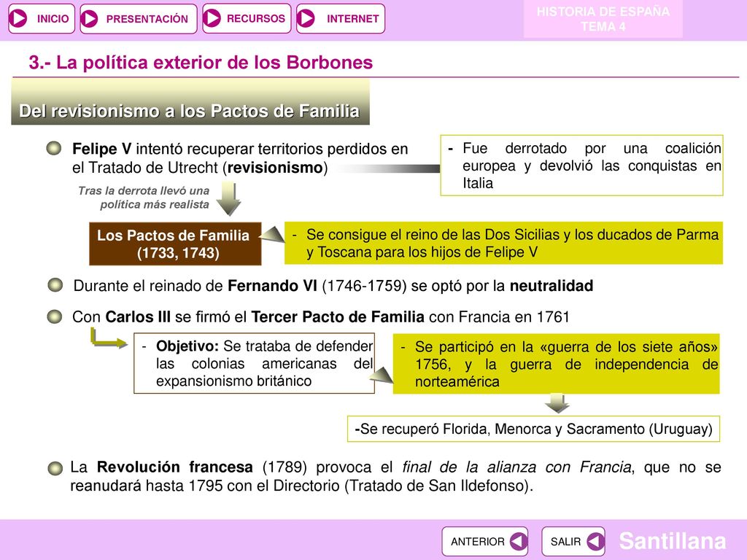Go to the INTERNET section
Image resolution: width=747 pixels, height=560 pixels.
point(341,18)
